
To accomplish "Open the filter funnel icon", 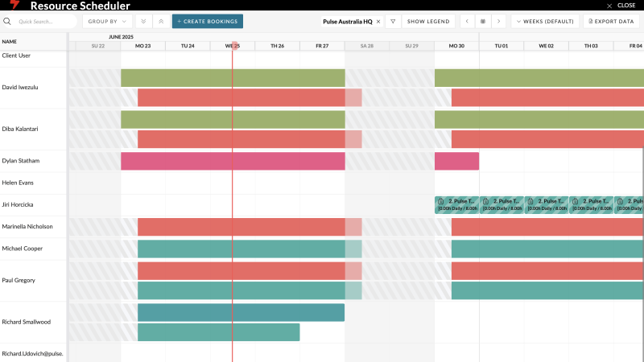I will [x=393, y=22].
